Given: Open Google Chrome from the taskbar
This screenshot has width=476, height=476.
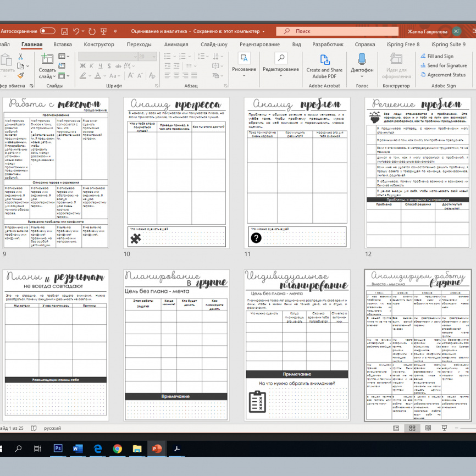Looking at the screenshot, I should 117,449.
